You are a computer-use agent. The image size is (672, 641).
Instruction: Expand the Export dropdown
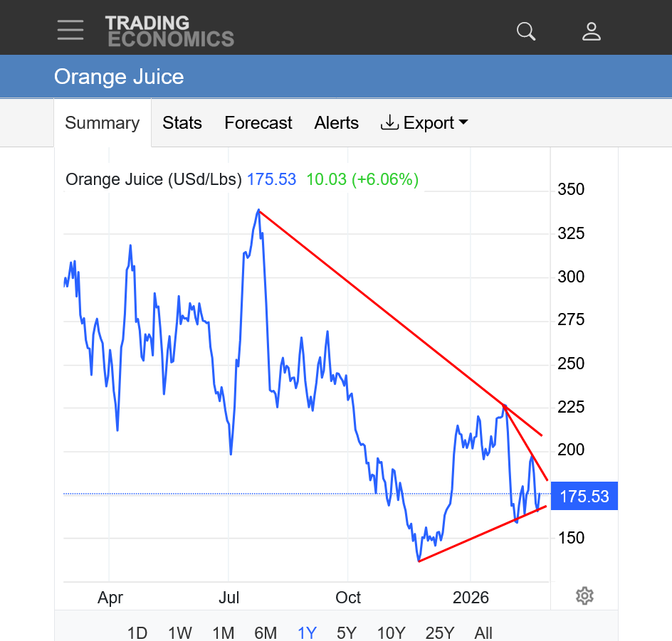point(425,123)
